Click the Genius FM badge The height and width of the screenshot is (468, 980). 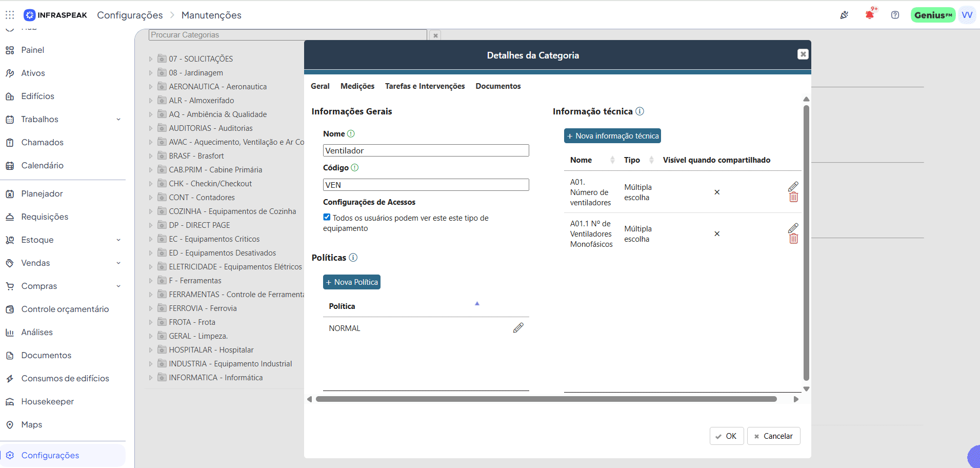click(x=933, y=15)
